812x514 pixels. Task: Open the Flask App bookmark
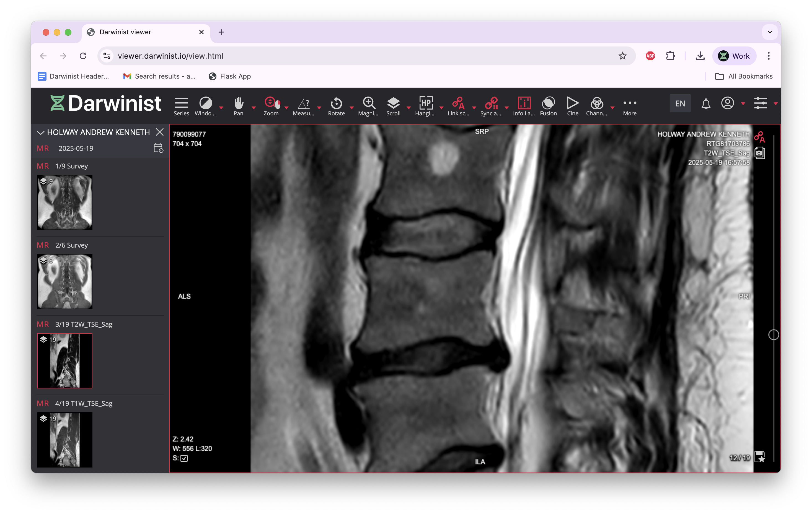click(230, 76)
